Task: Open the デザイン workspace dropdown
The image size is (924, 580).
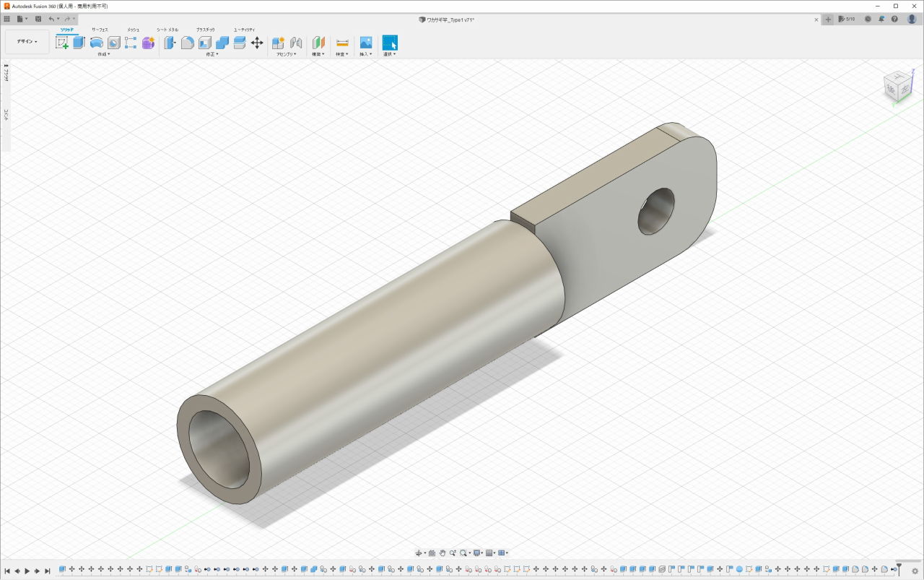Action: pos(27,42)
